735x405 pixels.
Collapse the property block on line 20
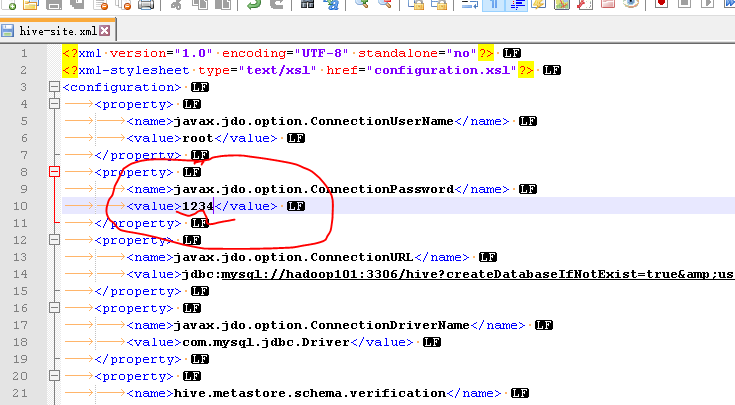pos(54,375)
